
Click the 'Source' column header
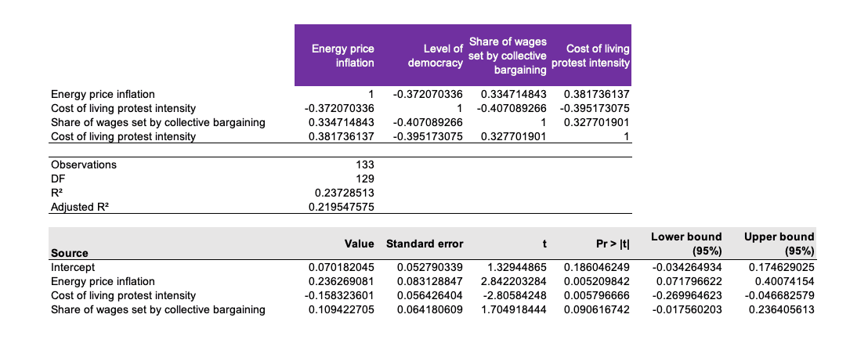[69, 253]
